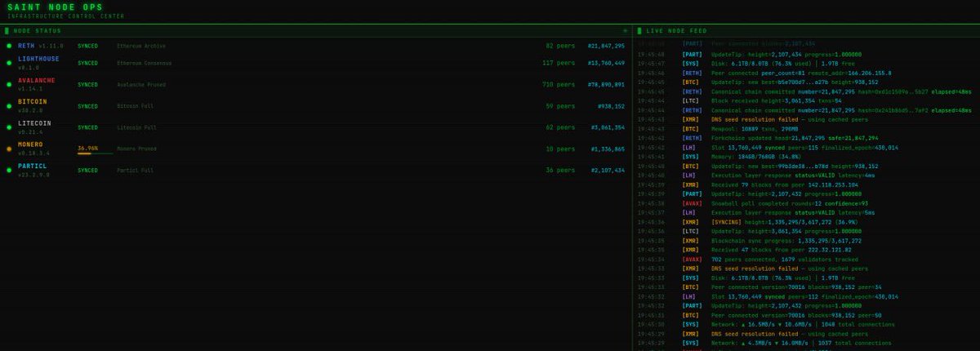This screenshot has width=980, height=351.
Task: Click the 'Monero Pruned' description
Action: [x=136, y=149]
